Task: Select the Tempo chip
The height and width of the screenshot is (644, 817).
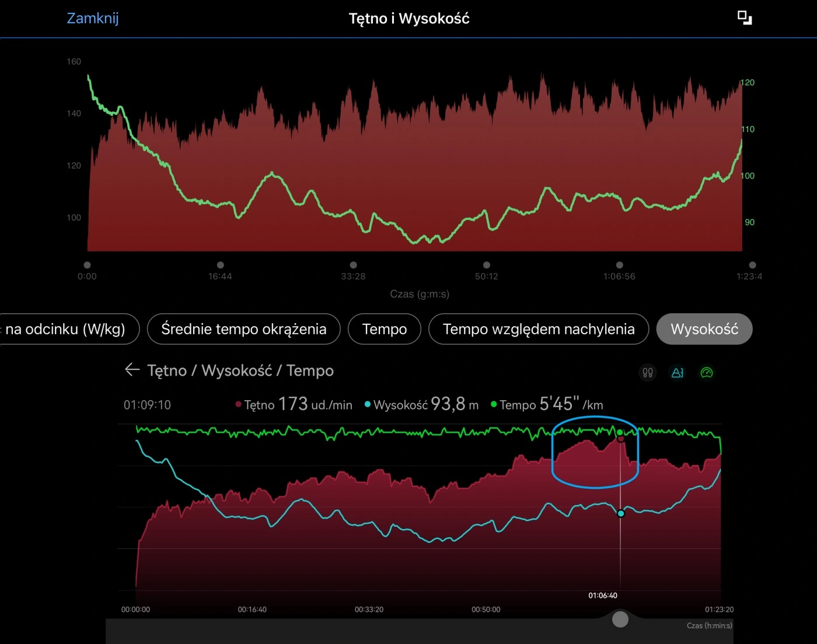Action: 384,329
